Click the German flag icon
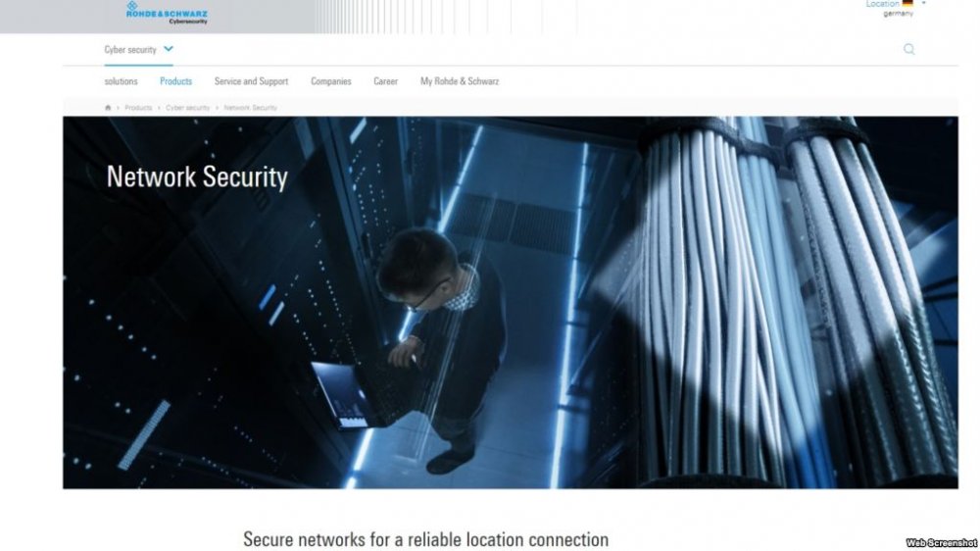Image resolution: width=980 pixels, height=551 pixels. (x=907, y=3)
